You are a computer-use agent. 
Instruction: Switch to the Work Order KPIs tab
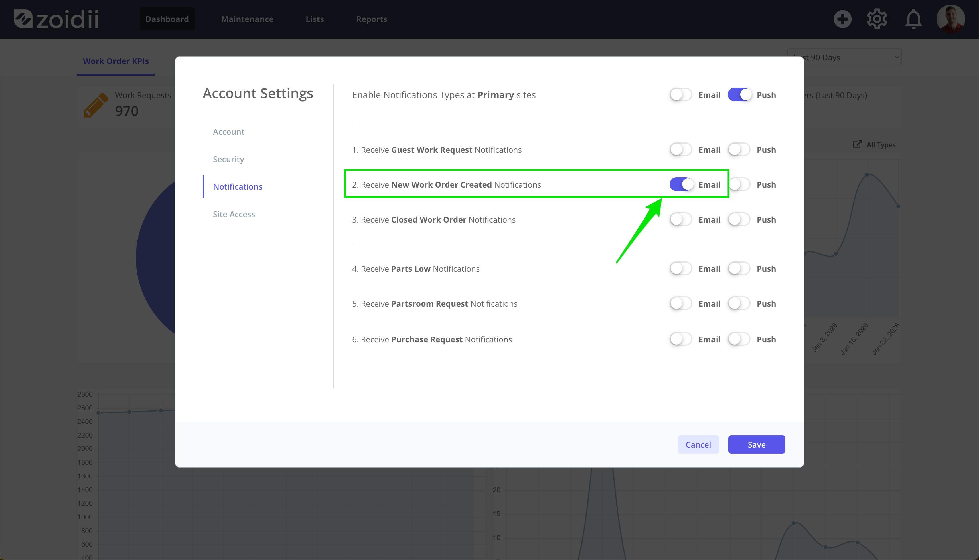click(116, 61)
